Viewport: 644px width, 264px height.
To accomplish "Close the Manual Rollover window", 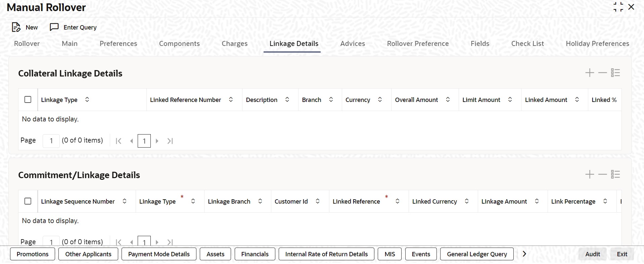I will click(x=631, y=7).
